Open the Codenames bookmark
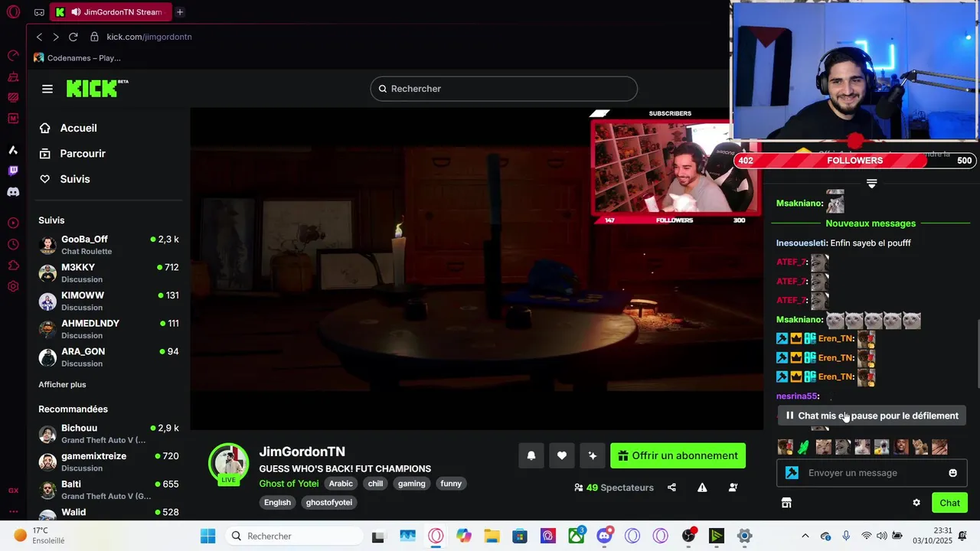 pos(77,57)
